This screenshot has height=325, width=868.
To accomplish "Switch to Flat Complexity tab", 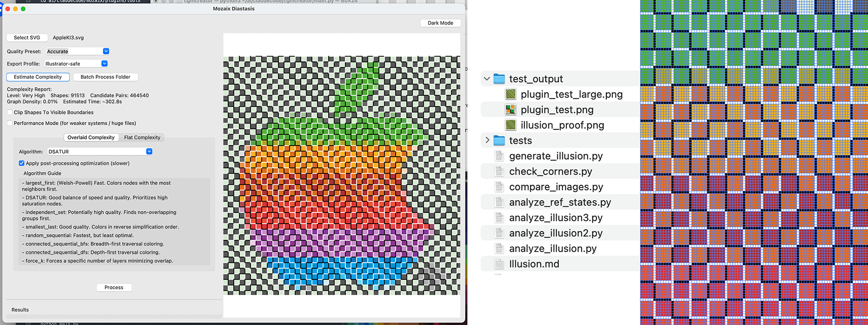I will click(142, 137).
